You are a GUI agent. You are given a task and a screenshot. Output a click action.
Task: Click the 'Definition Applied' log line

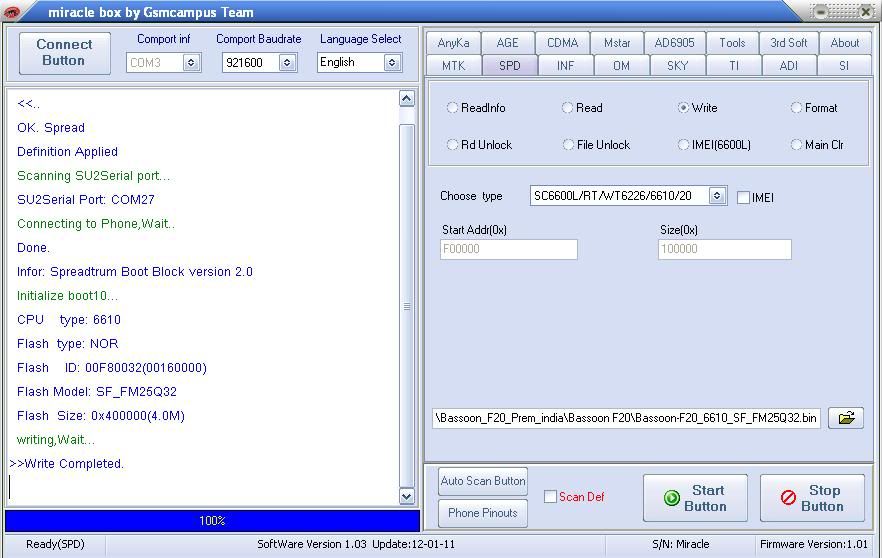point(68,152)
